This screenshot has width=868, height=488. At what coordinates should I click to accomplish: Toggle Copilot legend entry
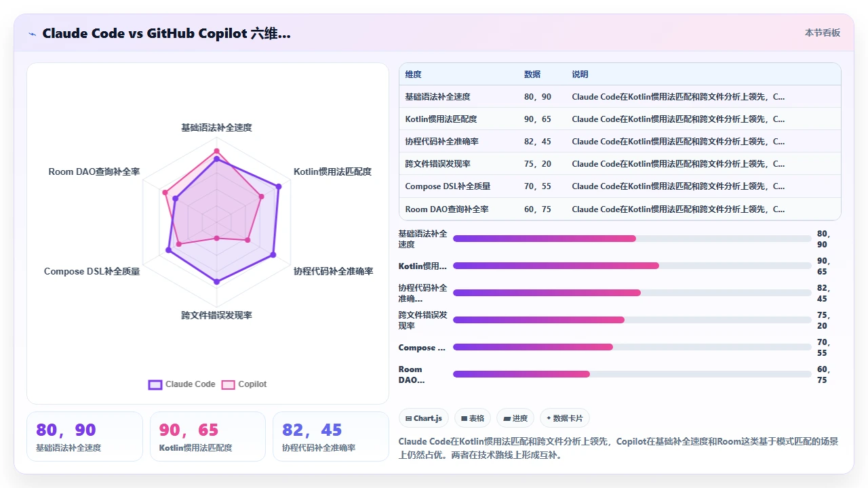[x=244, y=384]
